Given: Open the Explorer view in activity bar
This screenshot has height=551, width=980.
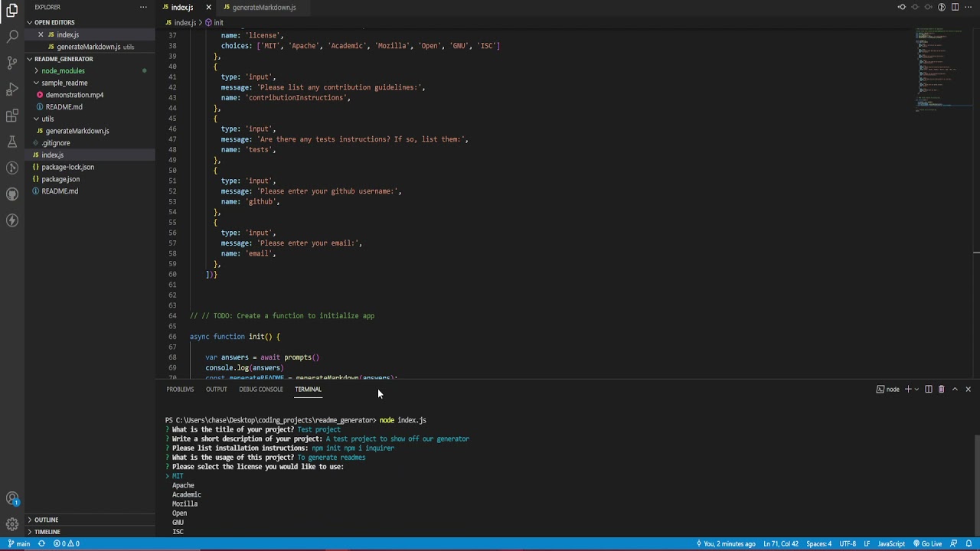Looking at the screenshot, I should point(12,11).
